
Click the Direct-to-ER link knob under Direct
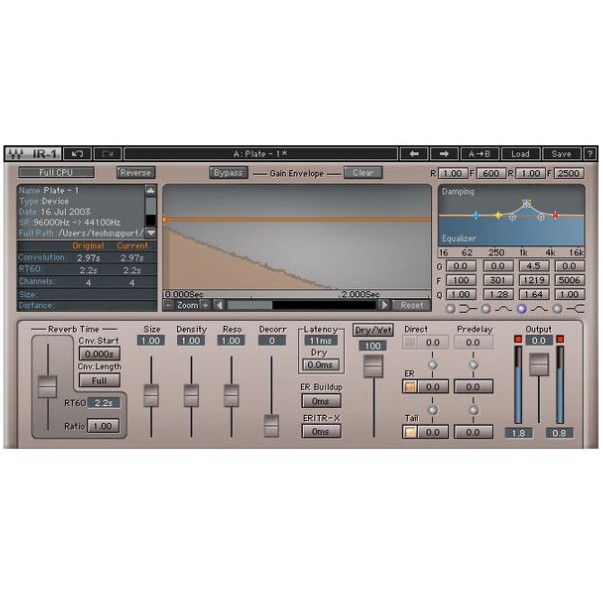pyautogui.click(x=433, y=365)
